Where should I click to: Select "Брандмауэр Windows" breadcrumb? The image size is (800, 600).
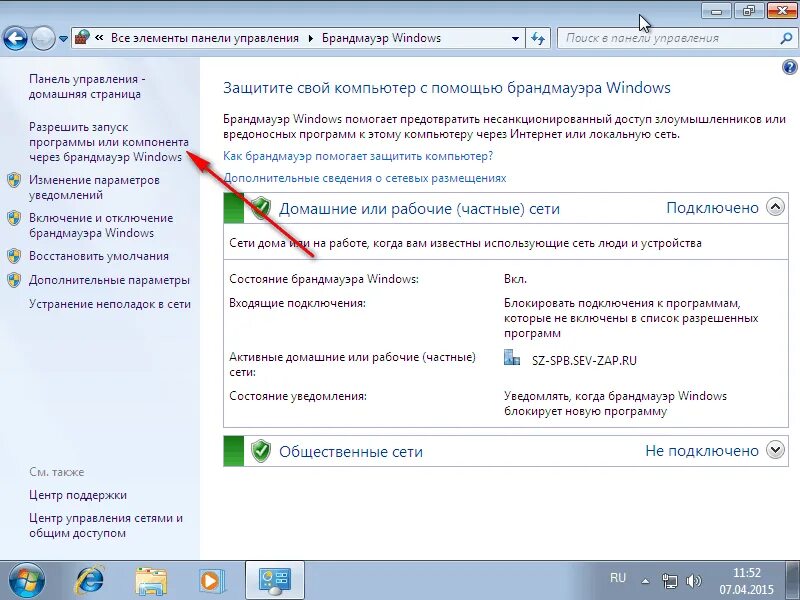tap(381, 38)
